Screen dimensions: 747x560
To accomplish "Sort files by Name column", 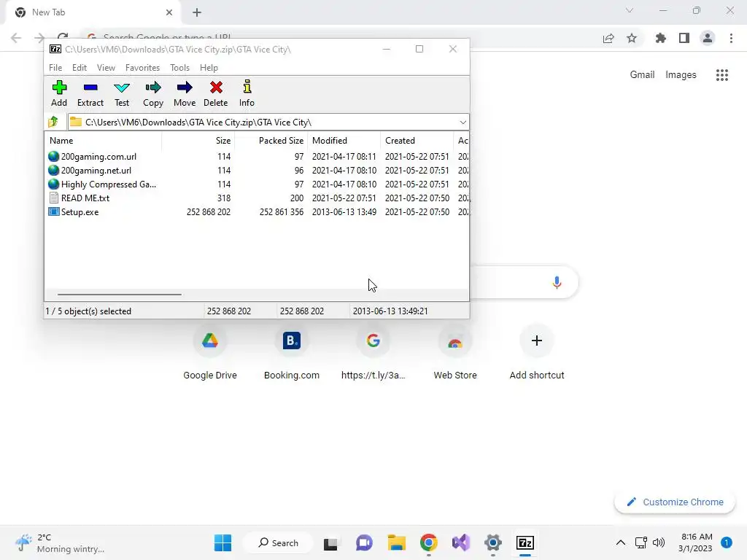I will click(104, 141).
